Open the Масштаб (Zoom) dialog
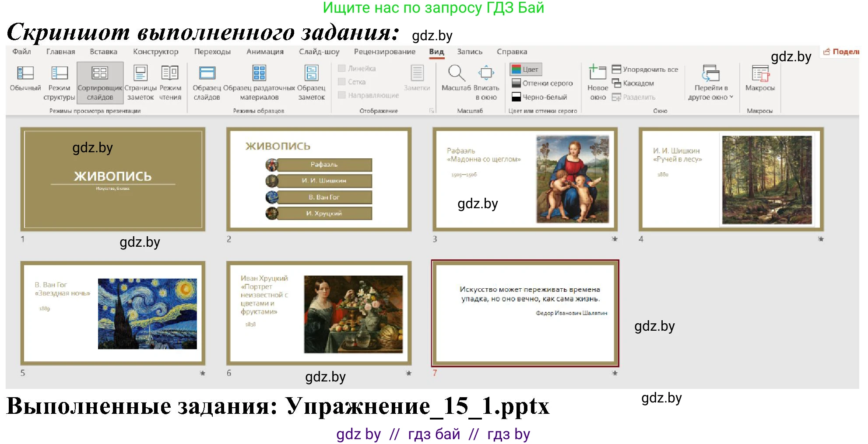Viewport: 868px width, 444px height. 457,83
